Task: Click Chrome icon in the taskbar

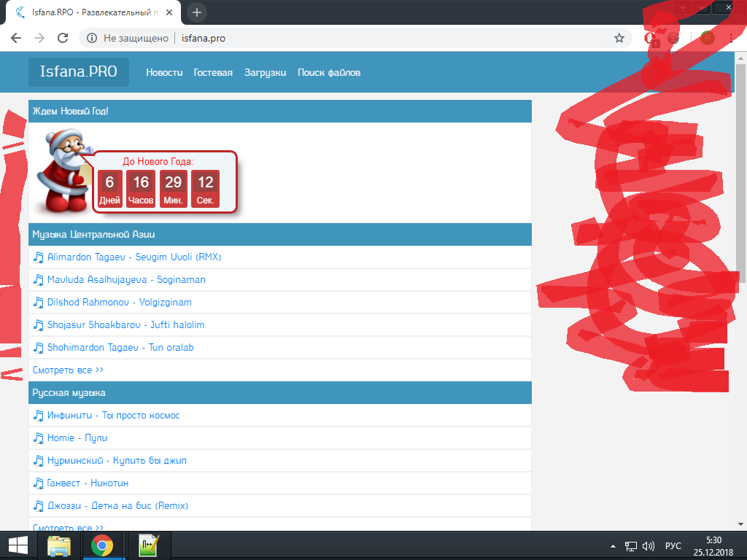Action: tap(101, 545)
